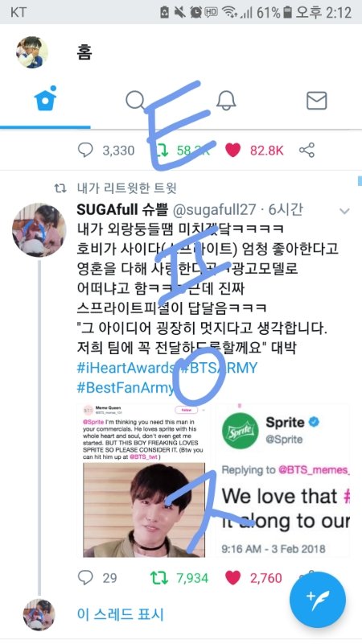Open the #BestFanArmy hashtag

pos(125,388)
